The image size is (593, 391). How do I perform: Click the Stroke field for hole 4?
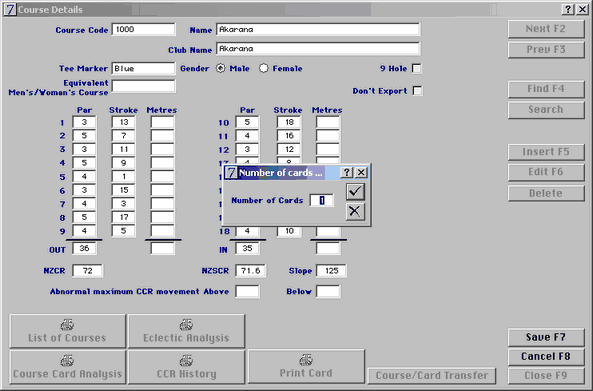coord(124,163)
